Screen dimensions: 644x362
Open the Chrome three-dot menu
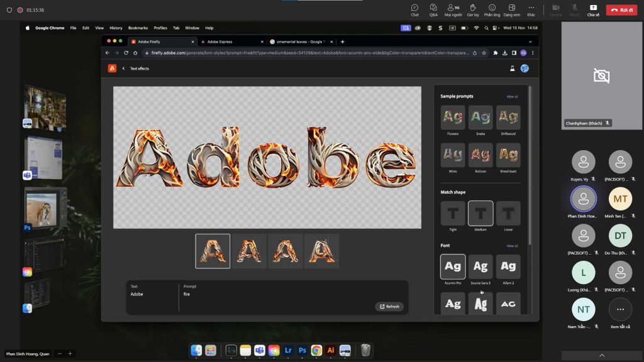533,53
